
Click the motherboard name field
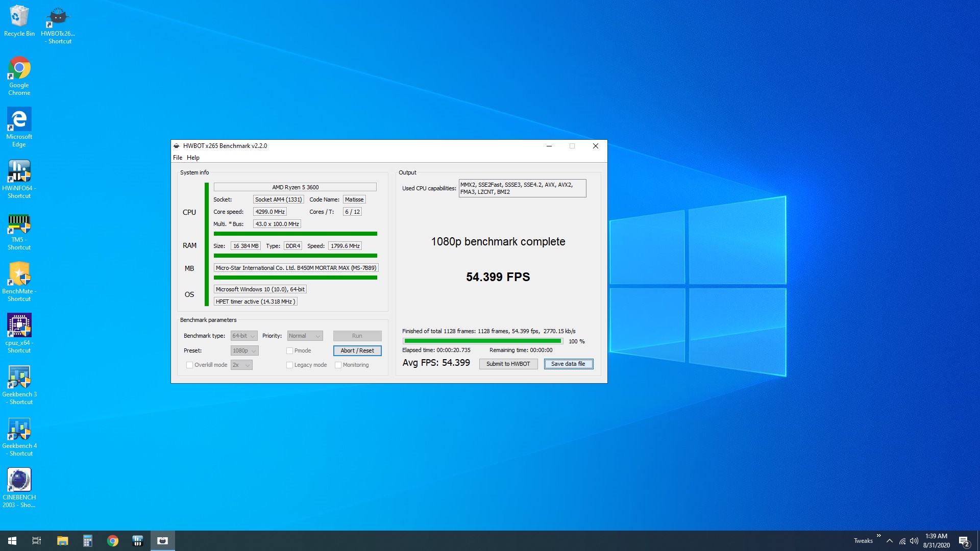[x=296, y=268]
